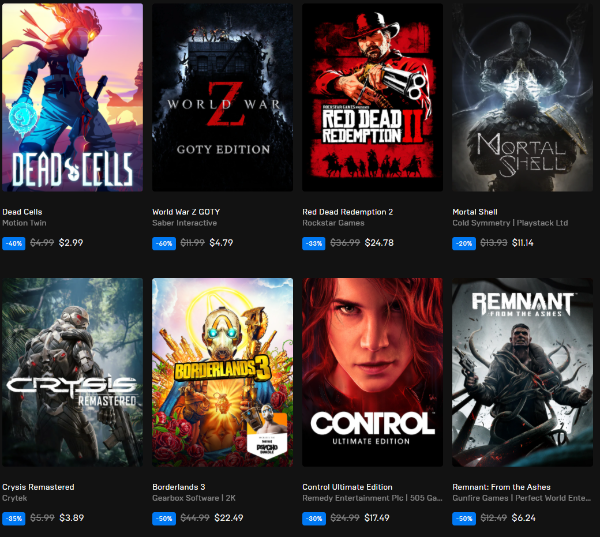Screen dimensions: 600x537
Task: Click the -40% discount badge
Action: (14, 243)
